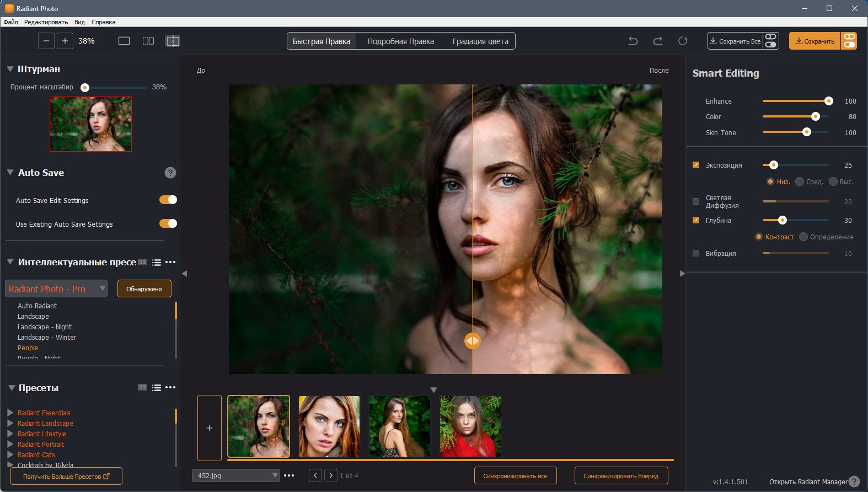Expand the Radiant Portrait preset group
The image size is (868, 492).
point(10,444)
